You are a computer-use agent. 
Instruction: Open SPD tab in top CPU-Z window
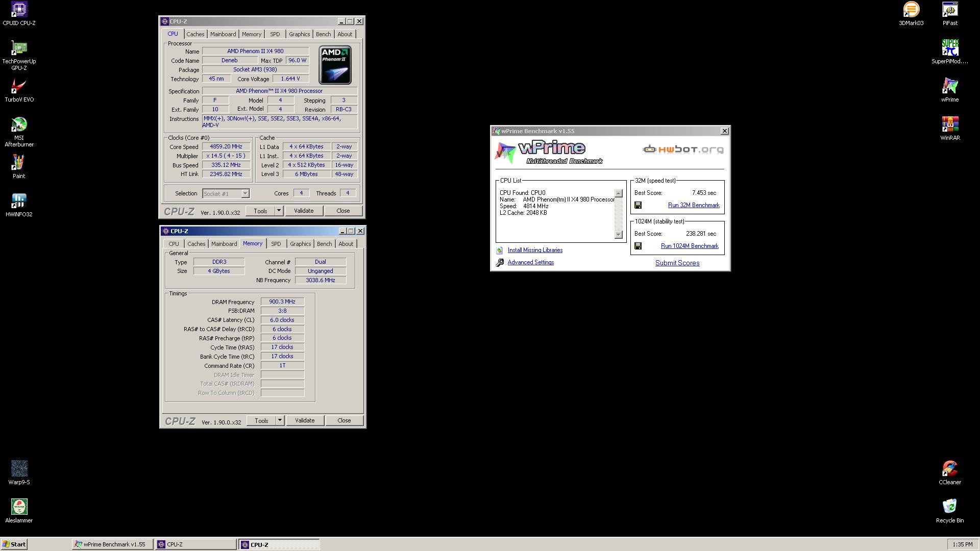point(275,34)
